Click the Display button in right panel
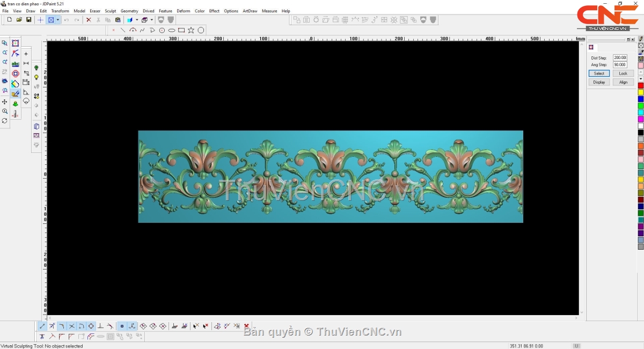Image resolution: width=644 pixels, height=349 pixels. (x=599, y=82)
